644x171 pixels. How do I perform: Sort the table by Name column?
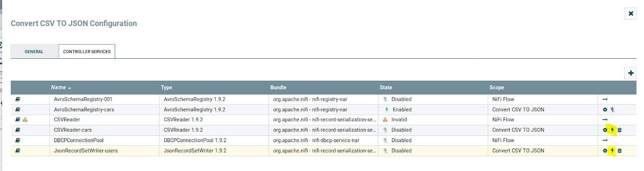pos(58,88)
